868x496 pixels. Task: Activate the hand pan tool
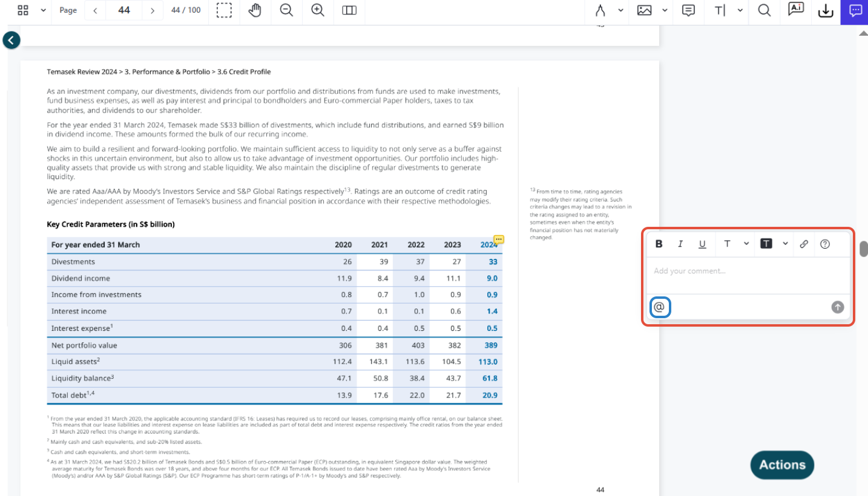[x=255, y=10]
